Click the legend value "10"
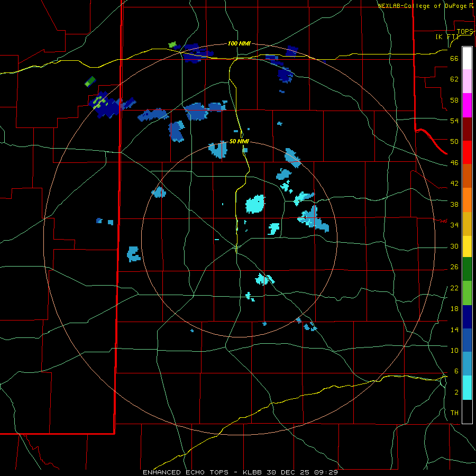Image resolution: width=476 pixels, height=476 pixels. click(x=454, y=350)
